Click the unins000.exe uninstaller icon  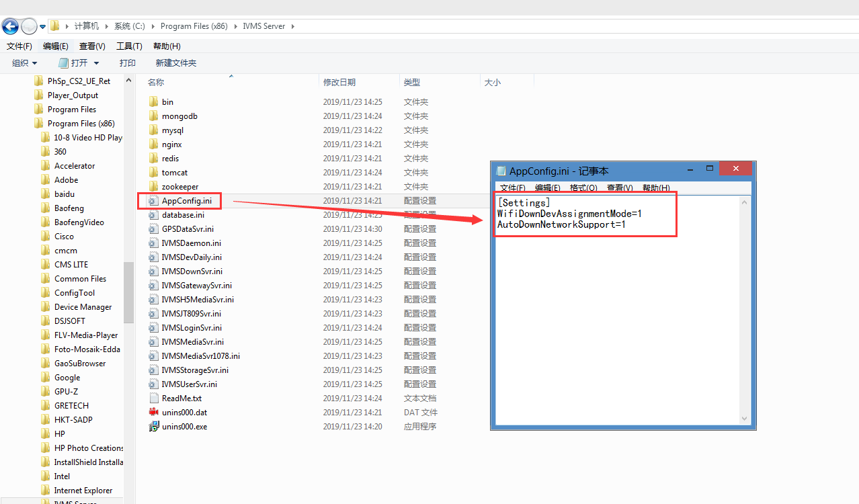153,427
